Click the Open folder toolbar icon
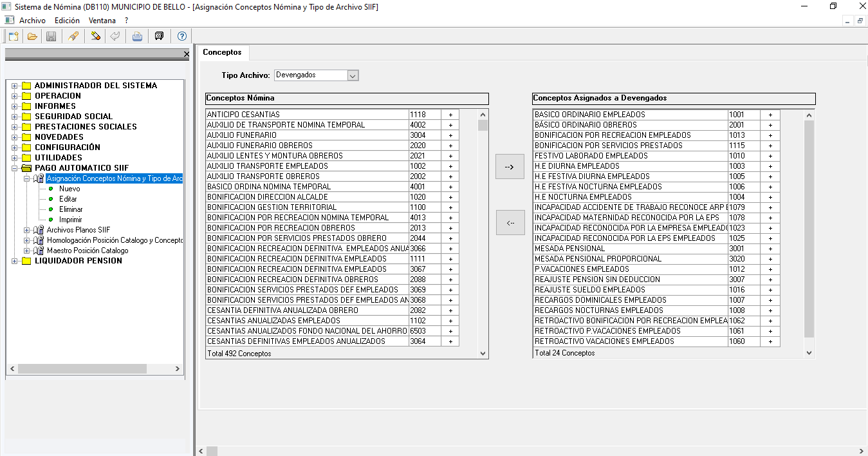The height and width of the screenshot is (456, 868). tap(32, 36)
